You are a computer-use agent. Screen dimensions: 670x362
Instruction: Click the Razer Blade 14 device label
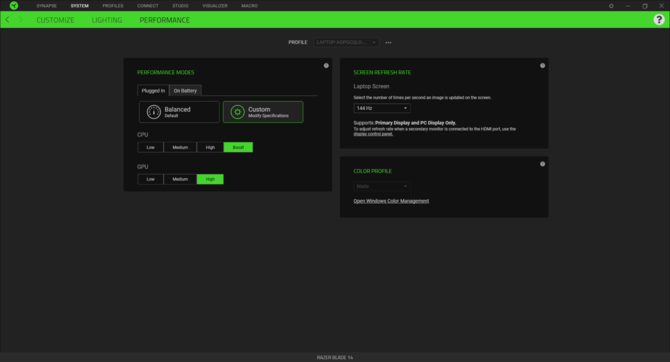point(335,357)
